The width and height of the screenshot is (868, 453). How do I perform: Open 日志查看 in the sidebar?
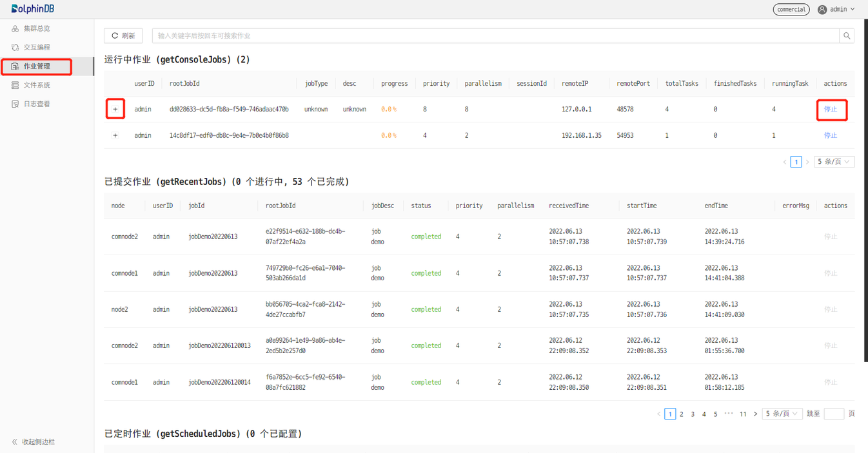coord(37,104)
